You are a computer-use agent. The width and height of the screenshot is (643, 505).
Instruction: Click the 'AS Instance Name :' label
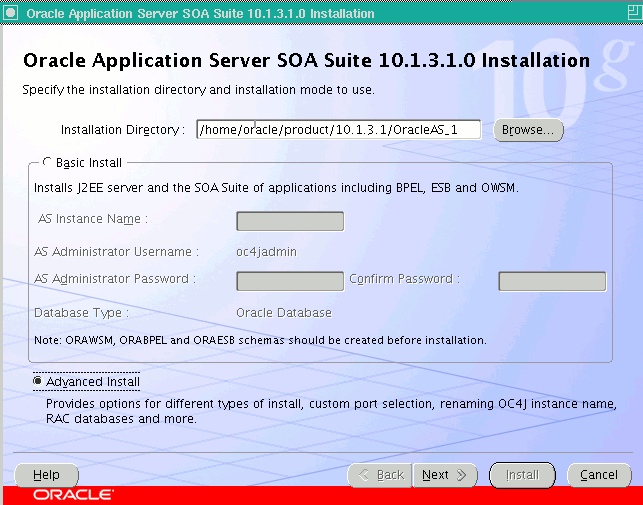(93, 219)
